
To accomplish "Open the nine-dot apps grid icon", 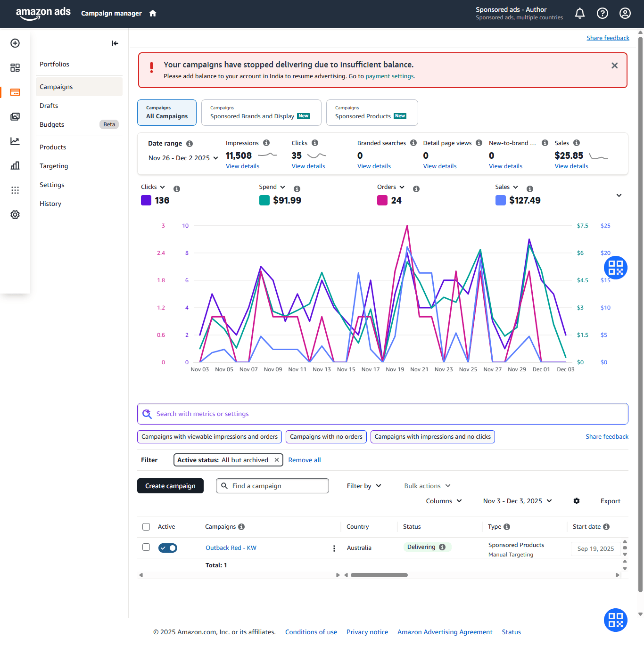I will pos(15,190).
